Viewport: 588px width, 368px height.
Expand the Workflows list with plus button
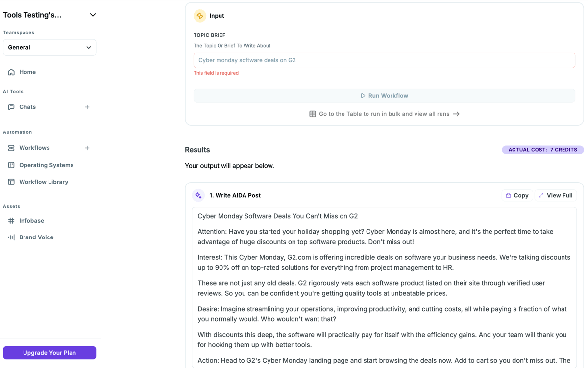[x=87, y=148]
